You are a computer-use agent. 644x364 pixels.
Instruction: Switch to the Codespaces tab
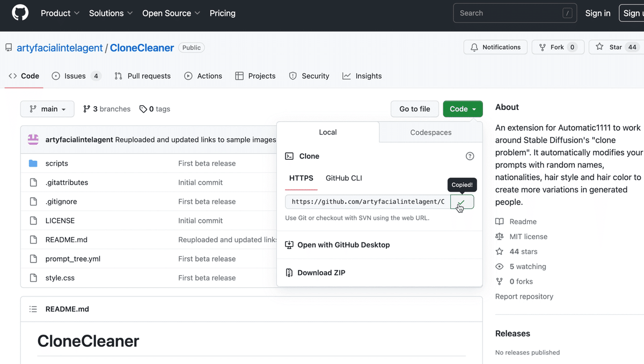pos(430,132)
